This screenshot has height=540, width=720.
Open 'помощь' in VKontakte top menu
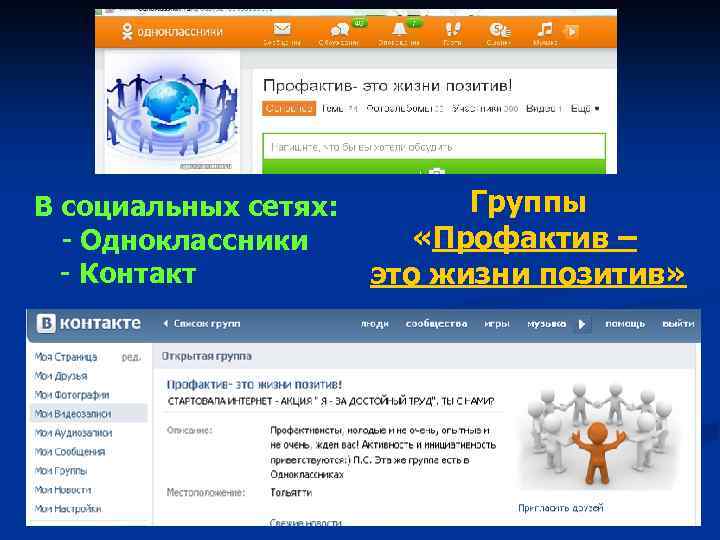pyautogui.click(x=625, y=324)
